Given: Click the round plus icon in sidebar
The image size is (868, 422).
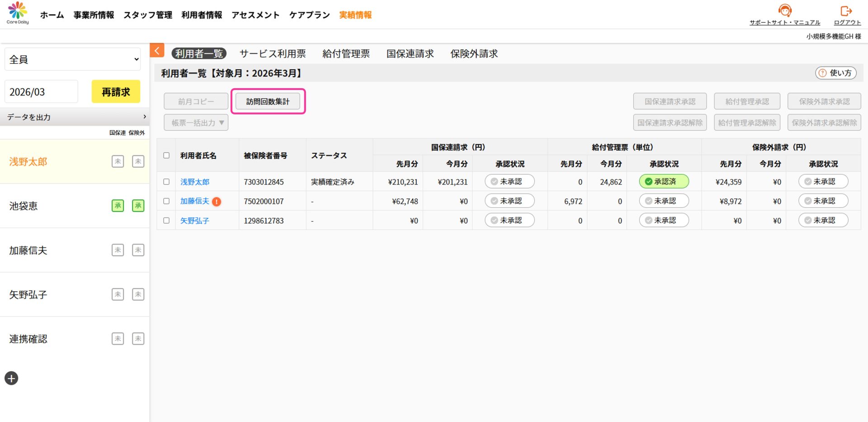Looking at the screenshot, I should [11, 378].
